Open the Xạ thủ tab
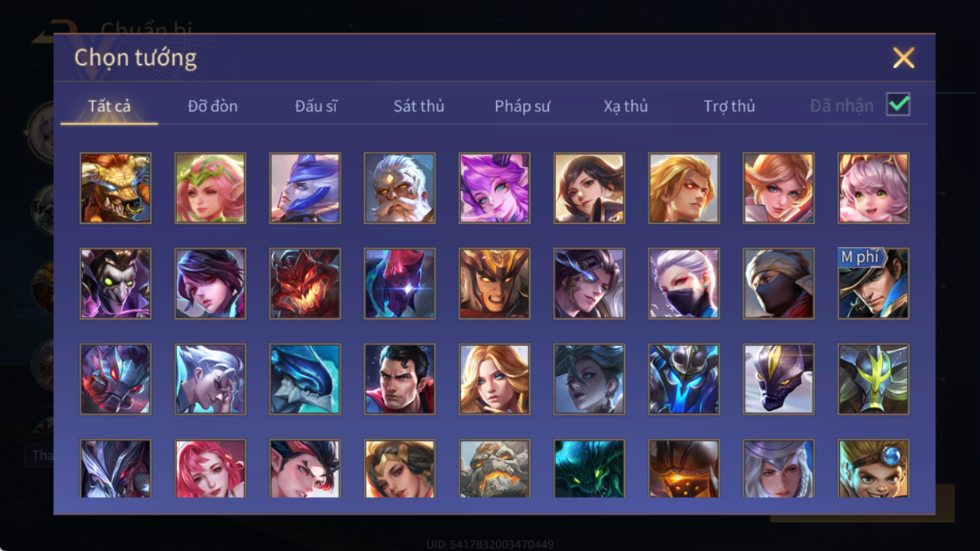Screen dimensions: 980x551 626,106
